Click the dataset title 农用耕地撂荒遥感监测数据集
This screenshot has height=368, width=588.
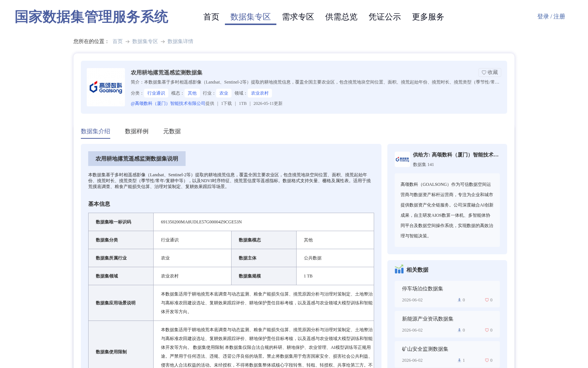pos(166,72)
